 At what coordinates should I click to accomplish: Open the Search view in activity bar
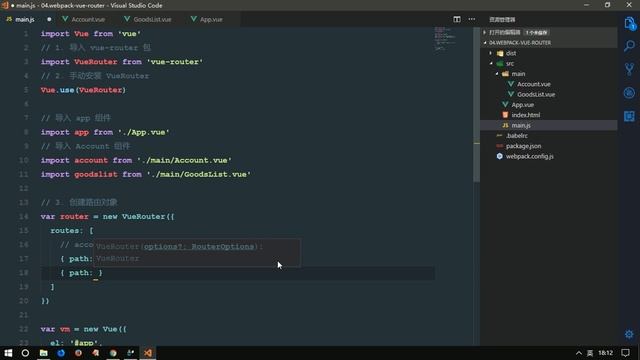click(x=629, y=46)
